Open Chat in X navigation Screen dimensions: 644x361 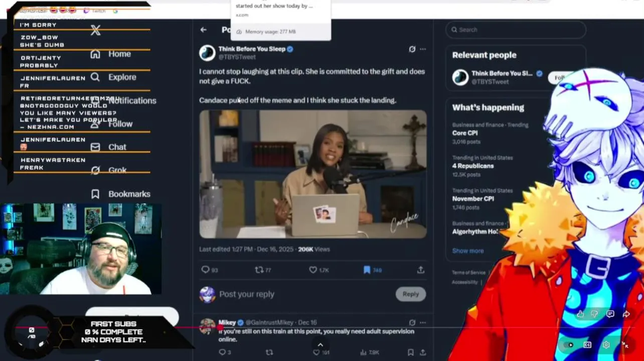tap(117, 147)
